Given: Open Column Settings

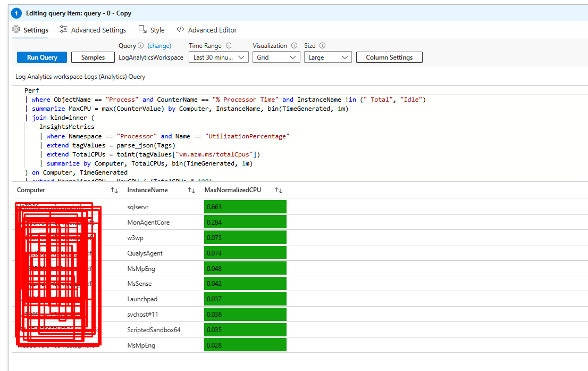Looking at the screenshot, I should click(x=389, y=57).
